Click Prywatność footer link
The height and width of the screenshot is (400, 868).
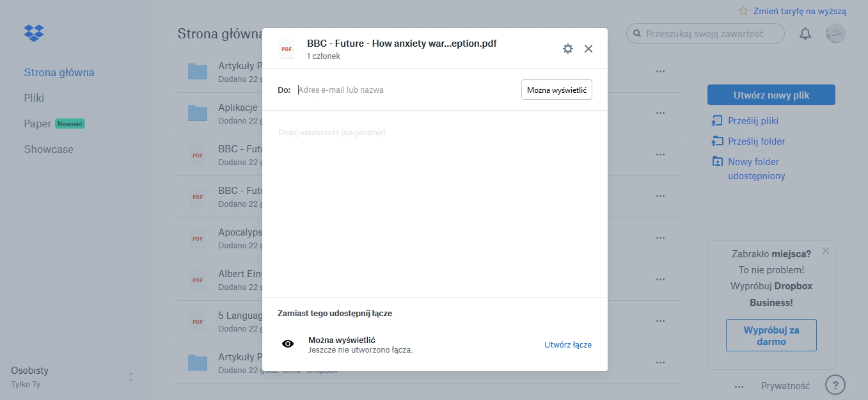785,386
